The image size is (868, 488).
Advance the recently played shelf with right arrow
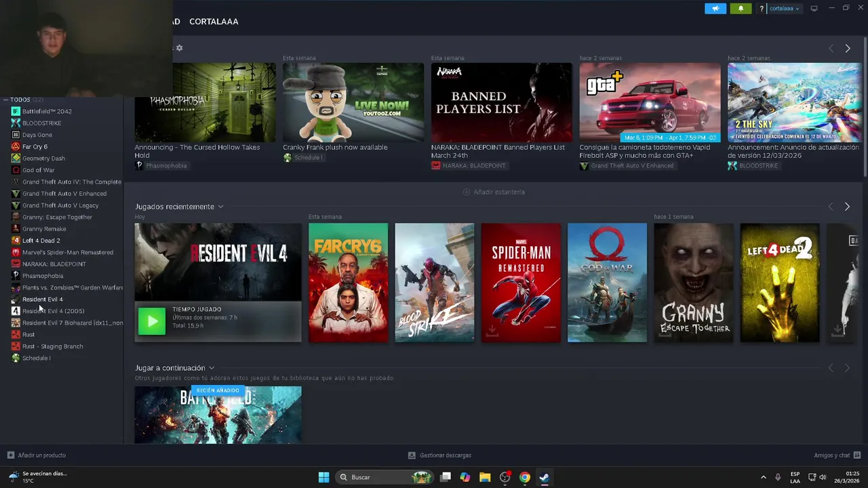pos(847,206)
